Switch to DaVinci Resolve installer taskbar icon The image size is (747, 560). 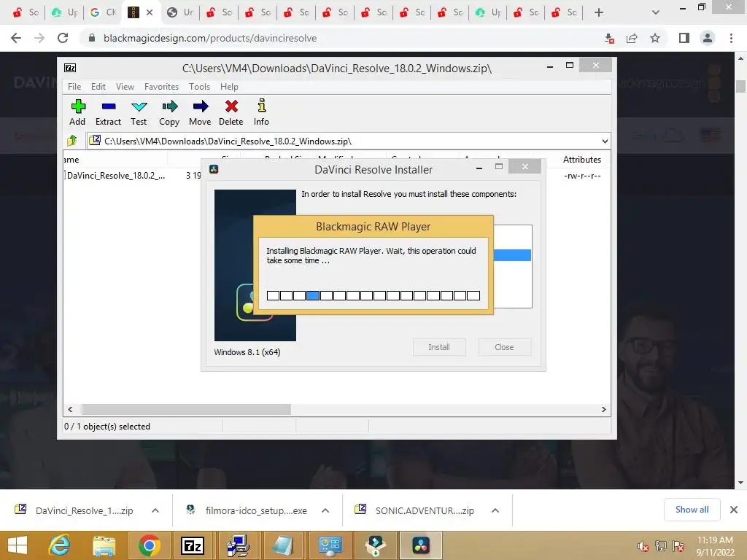(x=421, y=545)
